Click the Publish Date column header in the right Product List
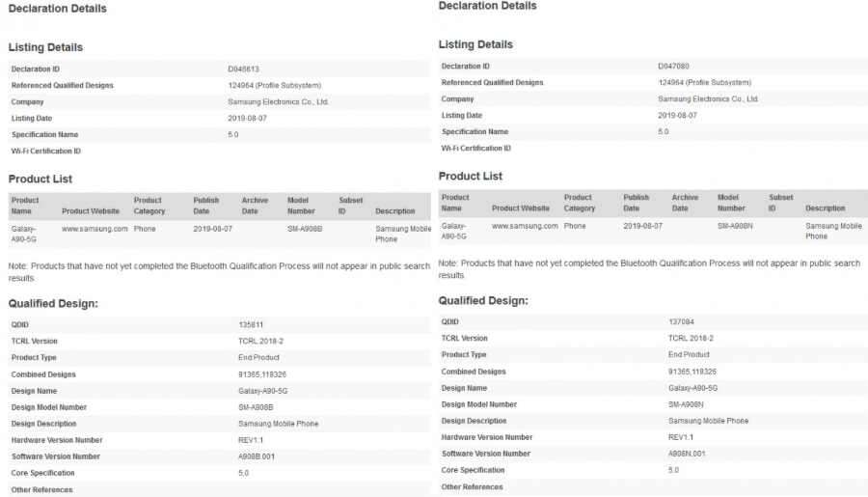868x497 pixels. [637, 203]
